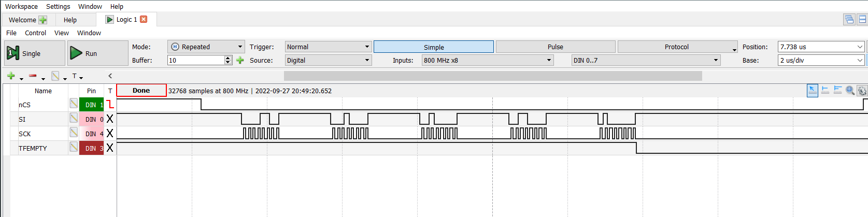The image size is (868, 217).
Task: Switch to the Logic 1 tab
Action: [126, 19]
